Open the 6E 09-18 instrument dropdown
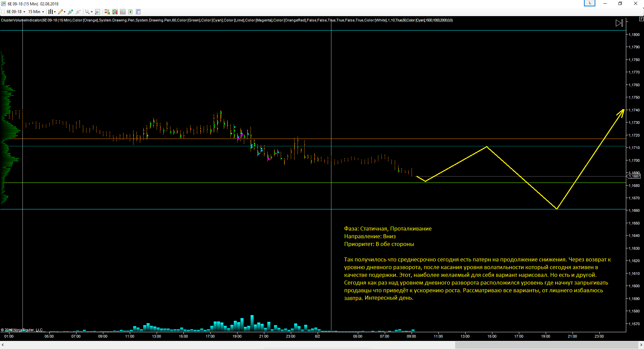Viewport: 644px width, 349px height. (x=16, y=12)
